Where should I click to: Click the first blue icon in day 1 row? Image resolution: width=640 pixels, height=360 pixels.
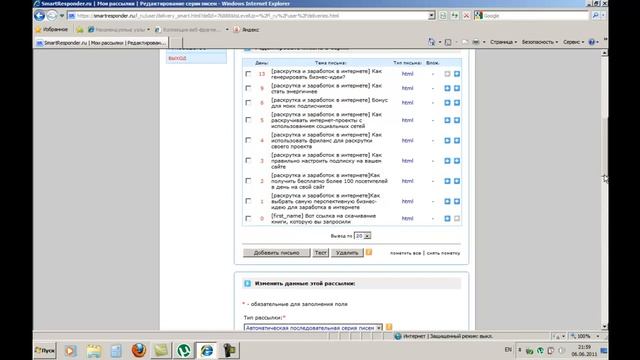pos(447,201)
